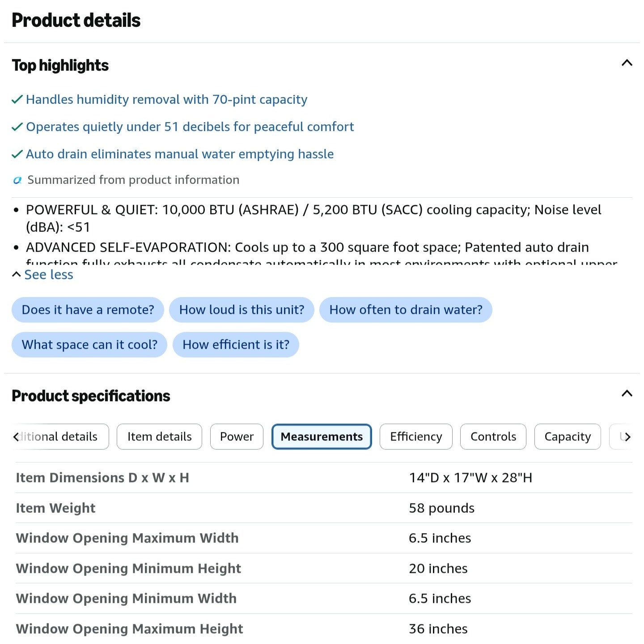Click the 14"D x 17"W x 28"H value
The height and width of the screenshot is (644, 644).
[470, 478]
